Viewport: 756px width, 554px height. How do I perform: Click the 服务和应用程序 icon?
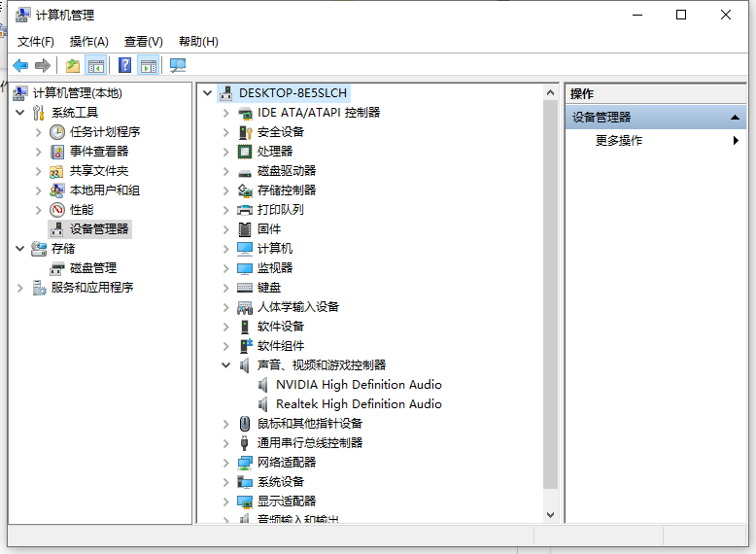point(39,288)
